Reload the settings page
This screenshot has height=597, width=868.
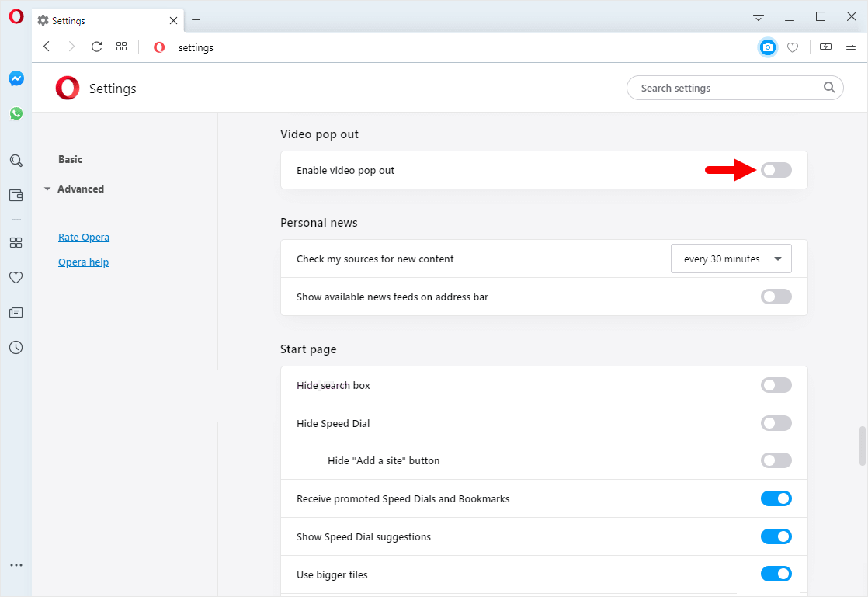point(96,47)
